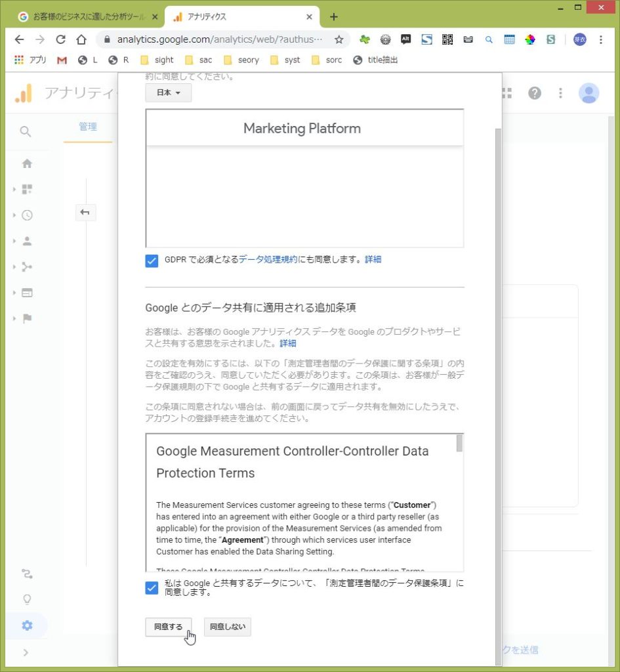
Task: Open a new browser tab
Action: [x=334, y=17]
